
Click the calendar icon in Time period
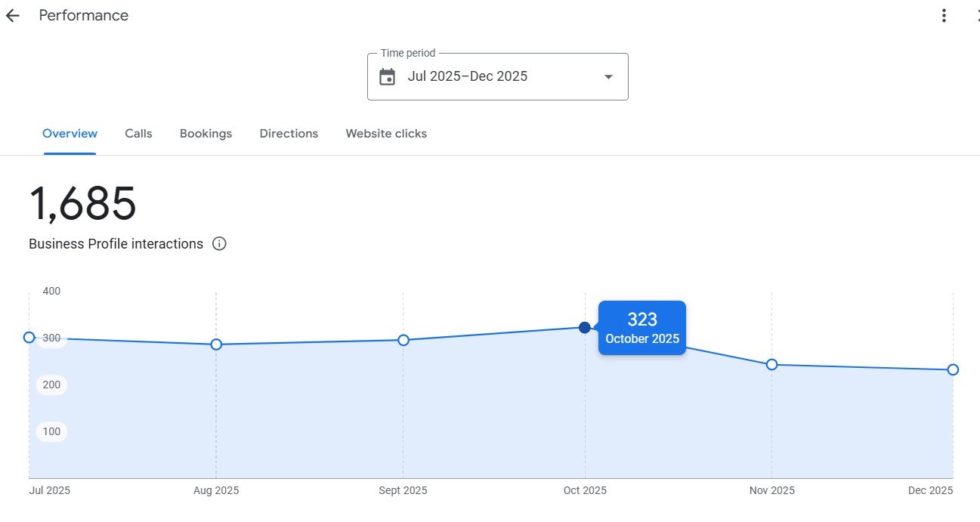point(387,76)
